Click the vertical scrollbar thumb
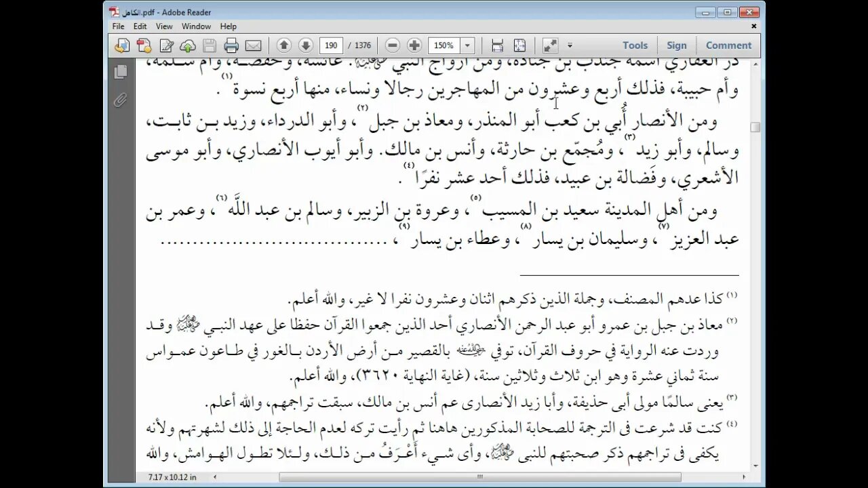 coord(755,127)
